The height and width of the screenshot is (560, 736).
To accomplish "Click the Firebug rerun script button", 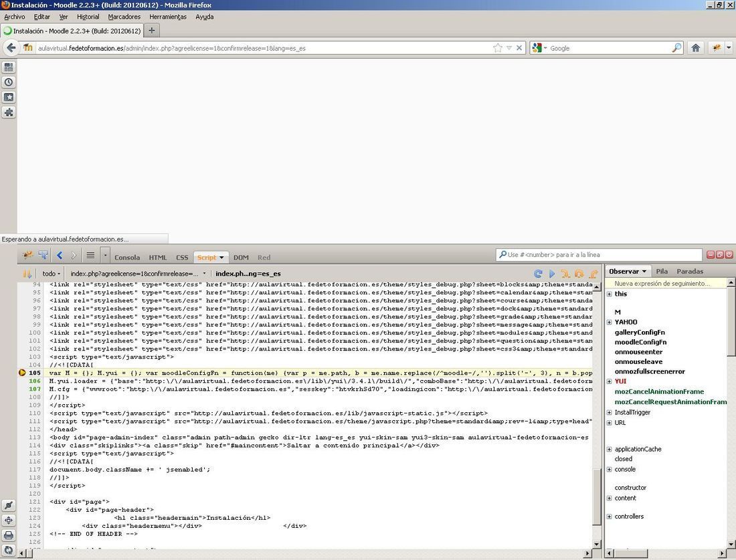I will (538, 274).
